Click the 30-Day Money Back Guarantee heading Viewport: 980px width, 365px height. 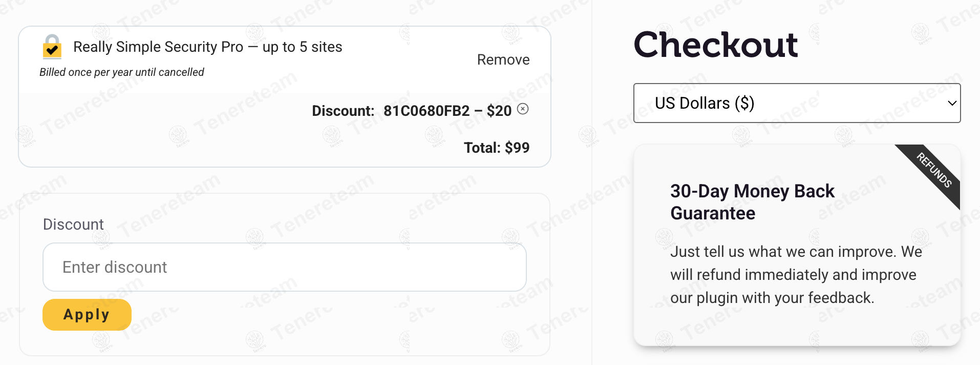click(x=752, y=202)
